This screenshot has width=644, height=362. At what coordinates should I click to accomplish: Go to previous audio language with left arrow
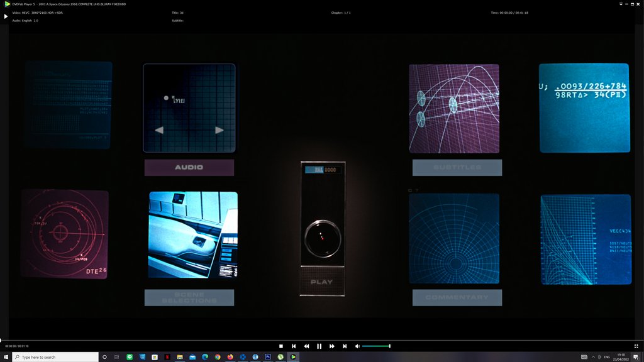pyautogui.click(x=159, y=130)
